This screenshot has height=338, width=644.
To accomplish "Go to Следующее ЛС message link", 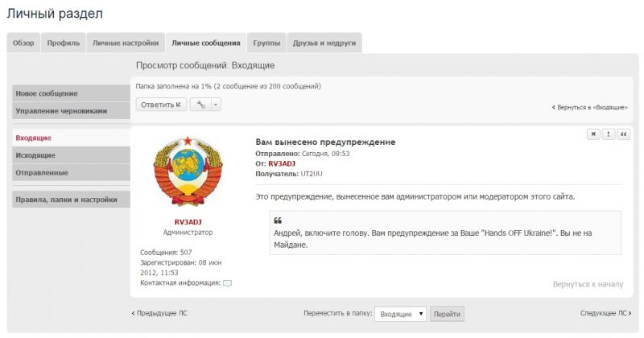I will tap(607, 312).
